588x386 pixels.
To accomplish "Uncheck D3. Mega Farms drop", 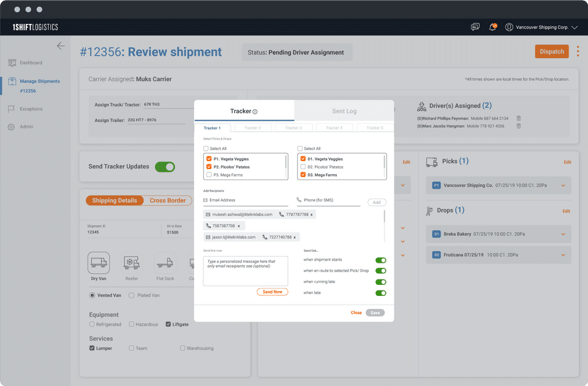I will [303, 175].
